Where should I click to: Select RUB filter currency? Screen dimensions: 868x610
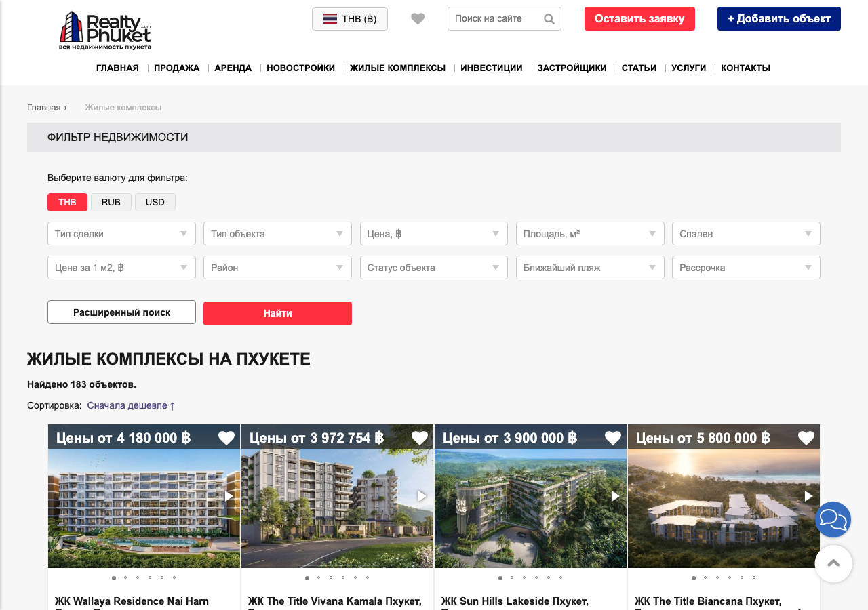[111, 202]
